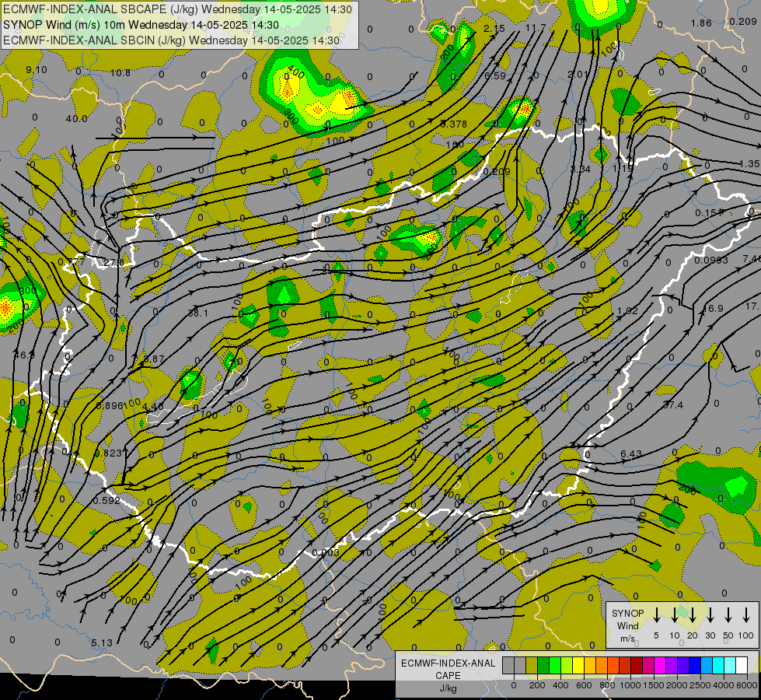Click the CAPE label in the legend
Viewport: 761px width, 700px height.
click(448, 676)
